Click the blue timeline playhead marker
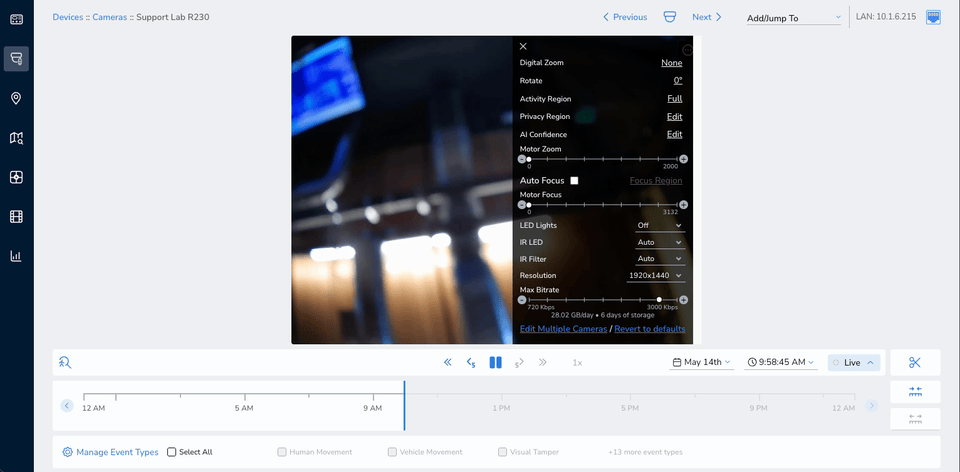This screenshot has height=472, width=960. [x=404, y=405]
